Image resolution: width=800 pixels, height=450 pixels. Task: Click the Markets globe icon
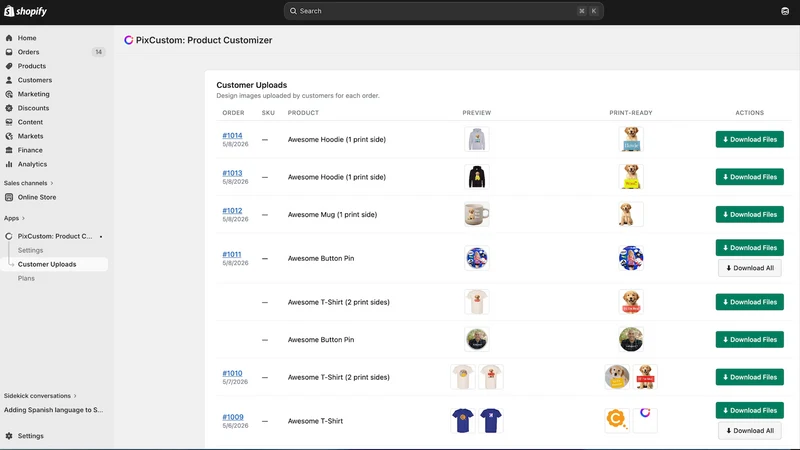coord(9,136)
